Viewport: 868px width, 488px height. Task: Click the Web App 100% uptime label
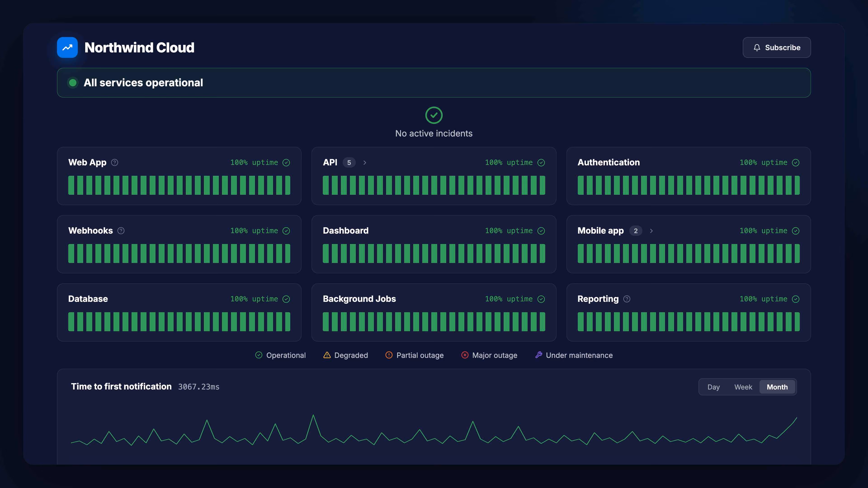click(x=254, y=163)
